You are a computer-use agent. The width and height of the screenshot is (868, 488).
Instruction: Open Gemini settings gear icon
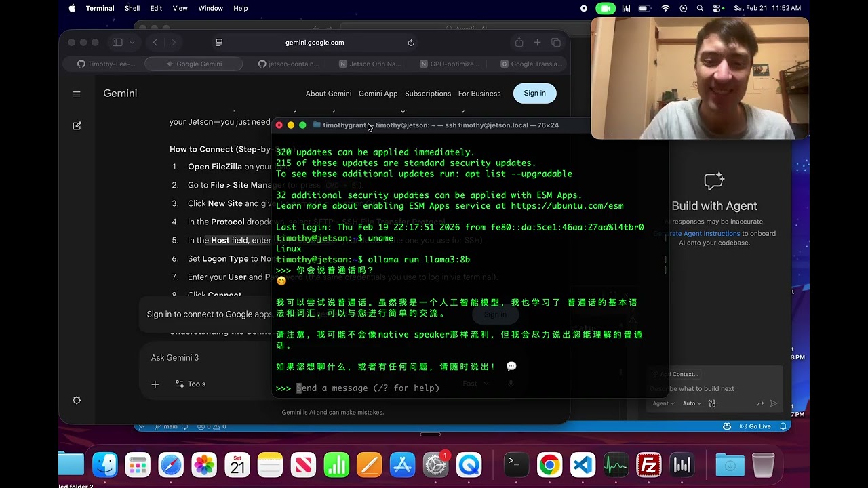[x=77, y=401]
